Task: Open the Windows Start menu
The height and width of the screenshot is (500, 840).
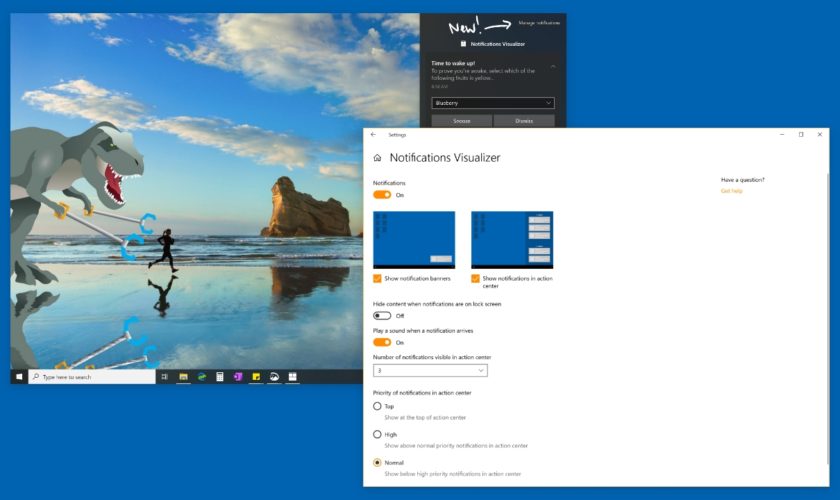Action: point(18,377)
